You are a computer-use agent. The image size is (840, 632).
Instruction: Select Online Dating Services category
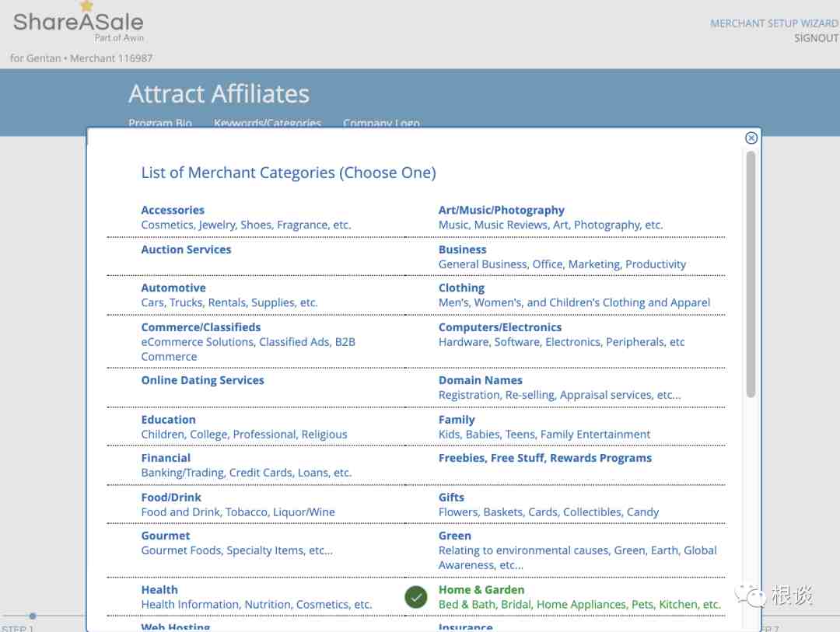point(202,380)
